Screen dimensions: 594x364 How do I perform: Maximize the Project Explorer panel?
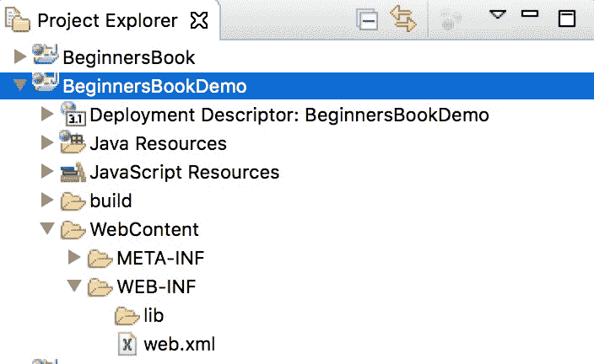[568, 17]
